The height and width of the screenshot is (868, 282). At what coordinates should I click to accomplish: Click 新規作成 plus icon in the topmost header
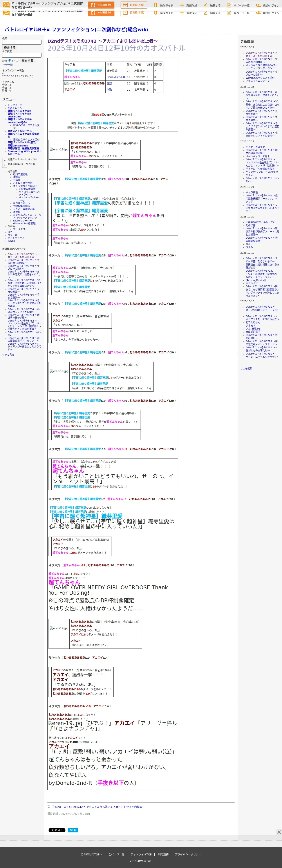click(182, 5)
